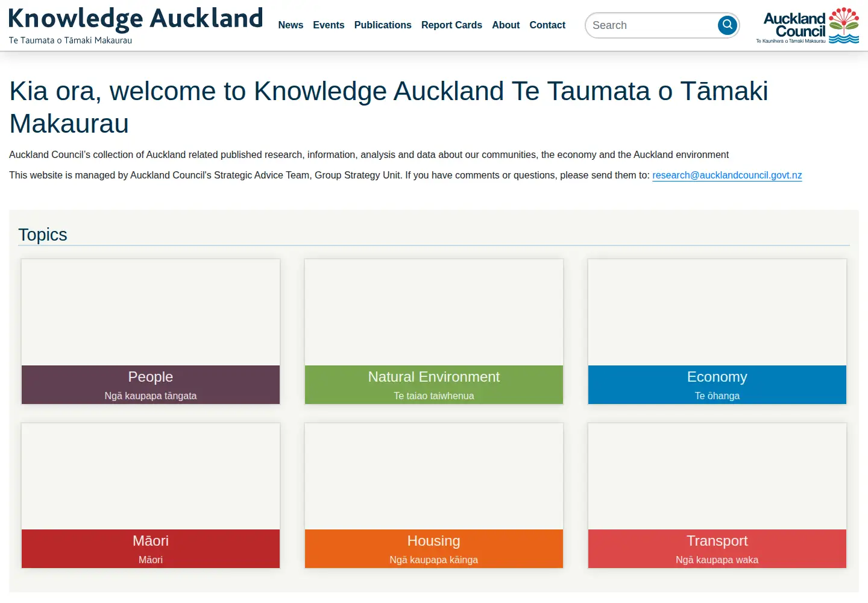Click the 'Kia ora, welcome' page heading
This screenshot has height=603, width=868.
coord(389,107)
